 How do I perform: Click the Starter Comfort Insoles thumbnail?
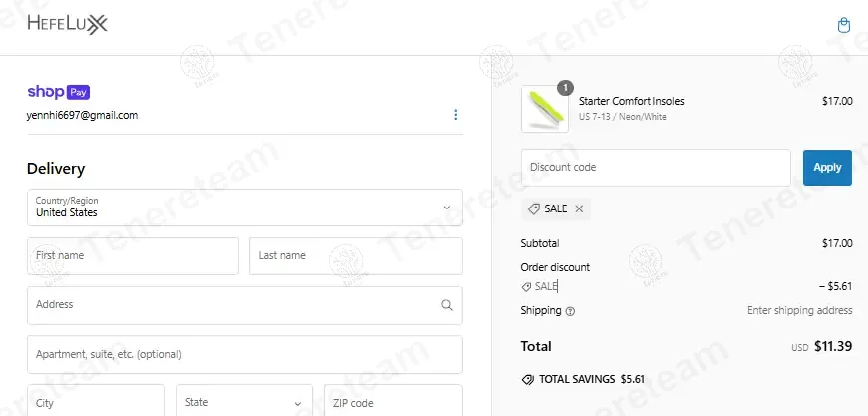[545, 109]
